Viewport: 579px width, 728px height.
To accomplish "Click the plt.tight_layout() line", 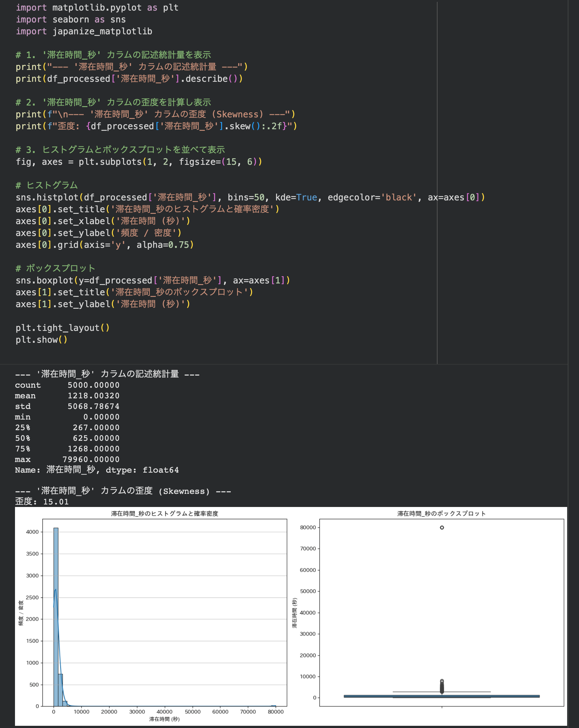I will 62,328.
